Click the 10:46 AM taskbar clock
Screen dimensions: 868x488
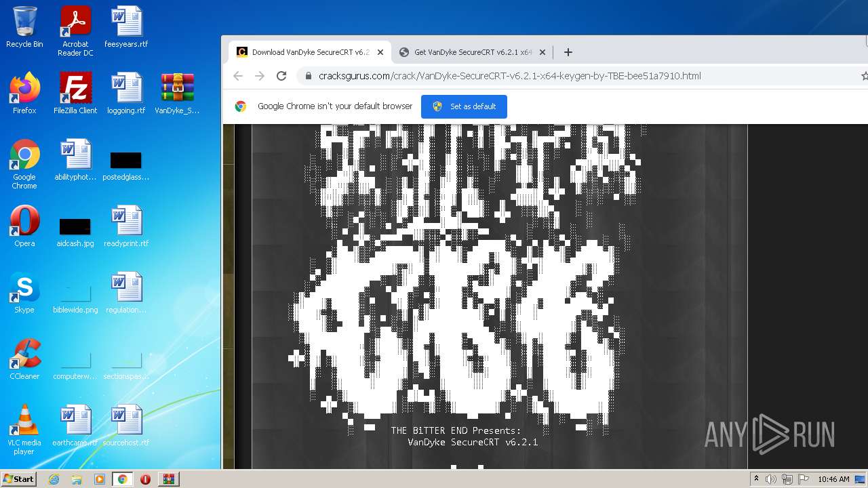click(x=833, y=479)
